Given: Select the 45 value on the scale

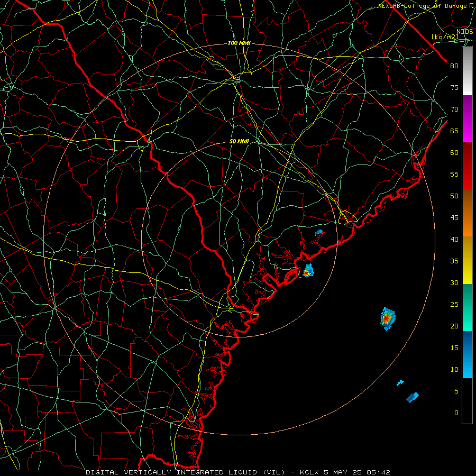Looking at the screenshot, I should pyautogui.click(x=454, y=218).
